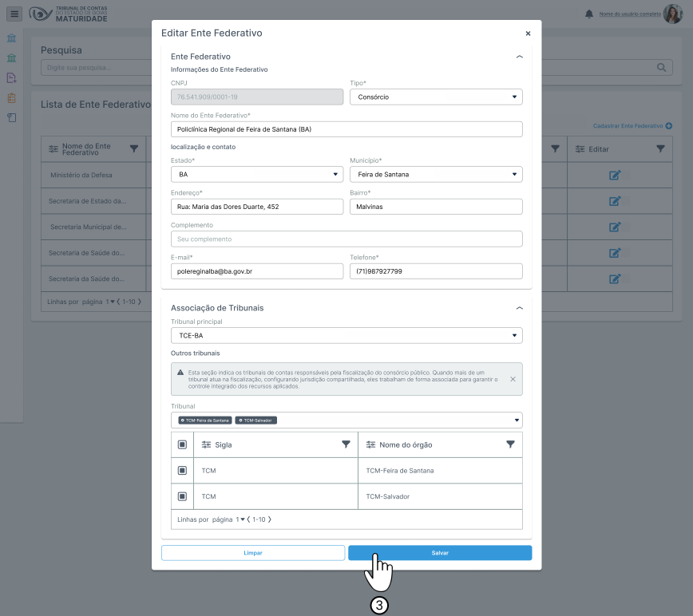Open filter on Sigla column
Image resolution: width=693 pixels, height=616 pixels.
[x=346, y=444]
